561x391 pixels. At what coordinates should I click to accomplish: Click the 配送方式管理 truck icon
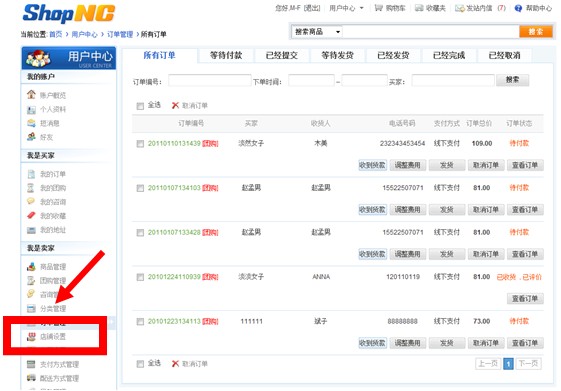(31, 378)
